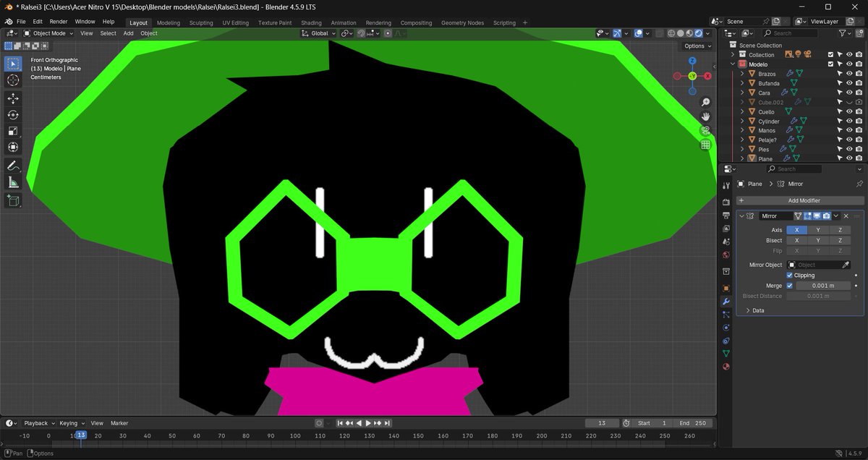Select the Cursor tool in the viewport toolbar
The height and width of the screenshot is (460, 868).
13,80
